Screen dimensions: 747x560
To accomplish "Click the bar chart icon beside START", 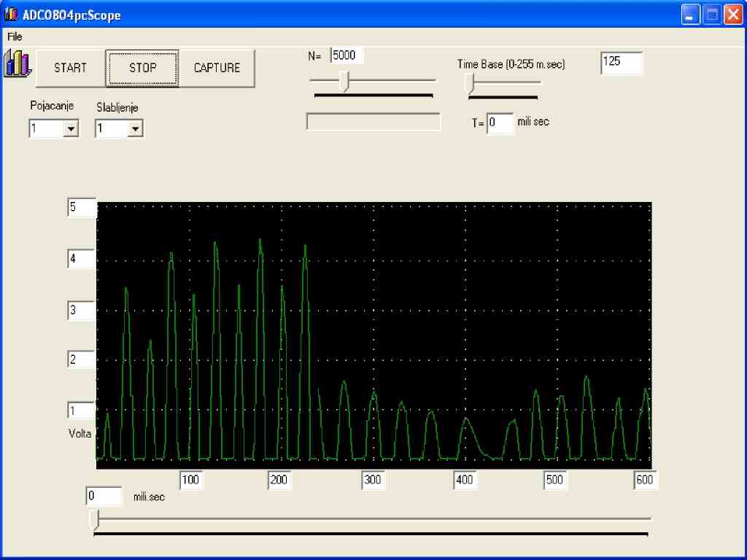I will click(18, 63).
